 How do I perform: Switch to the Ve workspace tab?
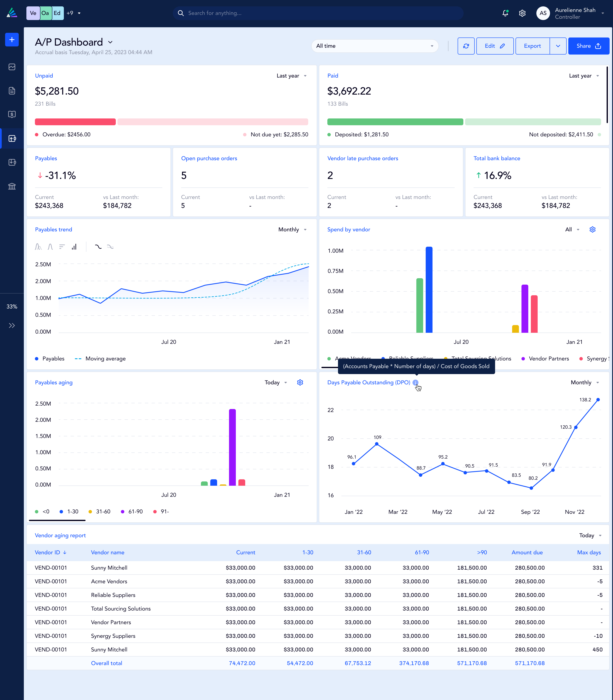point(33,13)
